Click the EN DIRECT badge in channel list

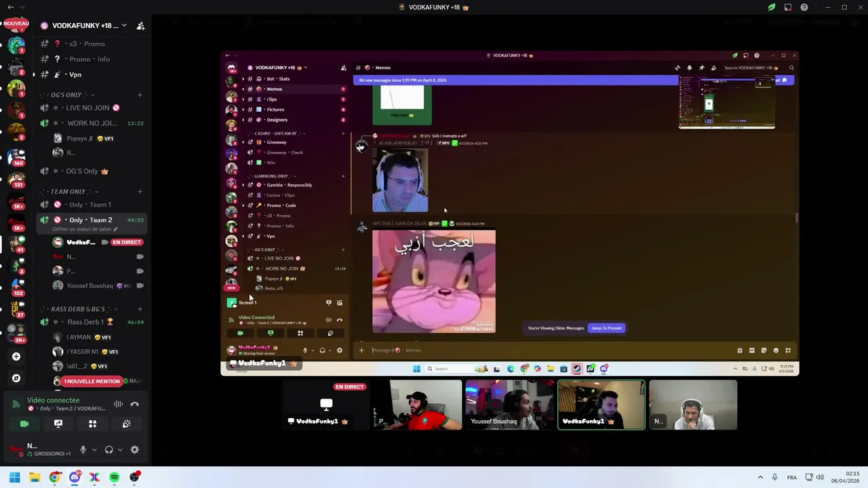point(126,242)
